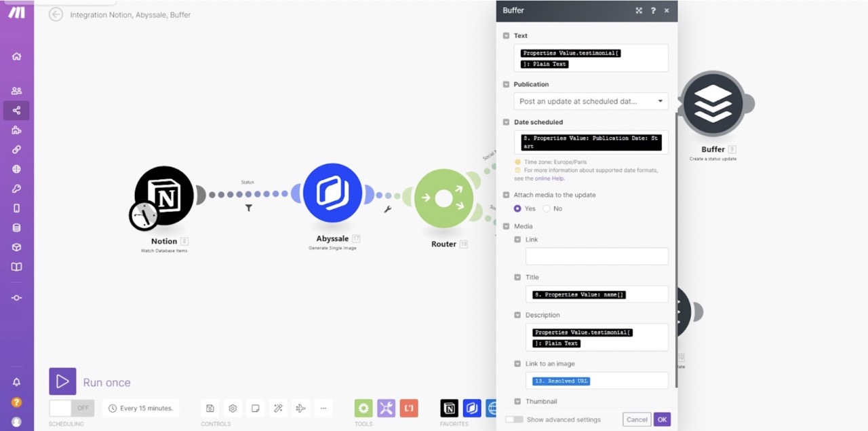868x431 pixels.
Task: Open the Team icon in sidebar
Action: [16, 91]
